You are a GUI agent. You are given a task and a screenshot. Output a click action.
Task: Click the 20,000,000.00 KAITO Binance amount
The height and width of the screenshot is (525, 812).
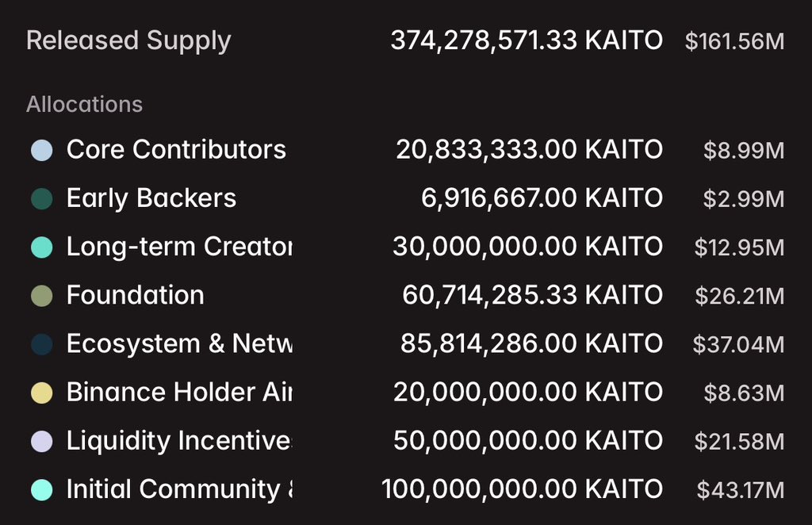pos(528,393)
